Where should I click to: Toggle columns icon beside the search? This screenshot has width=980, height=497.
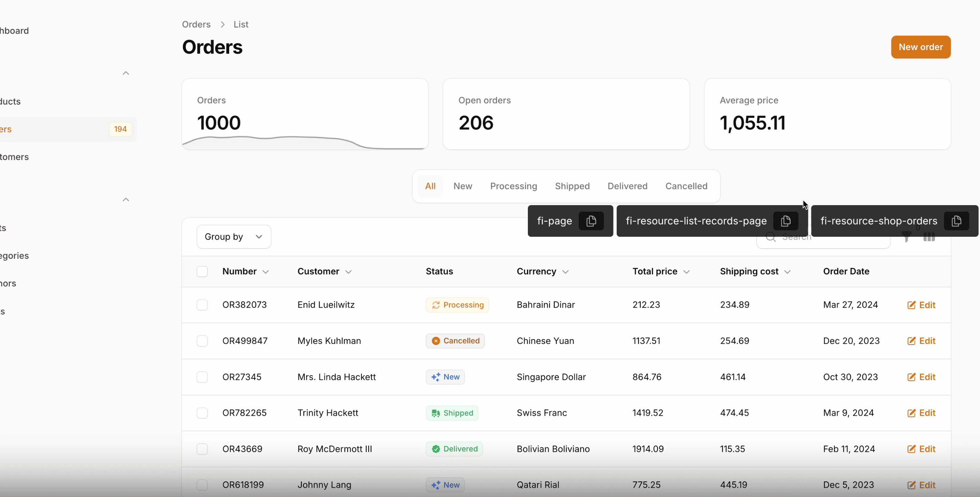(929, 237)
